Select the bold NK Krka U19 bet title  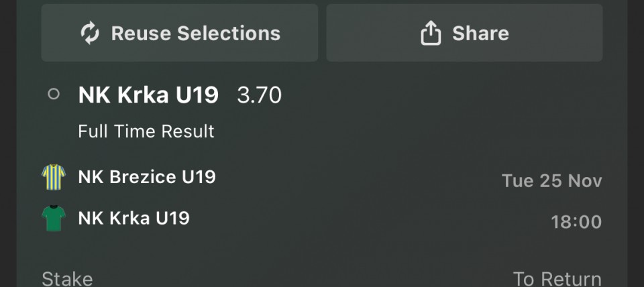[148, 95]
